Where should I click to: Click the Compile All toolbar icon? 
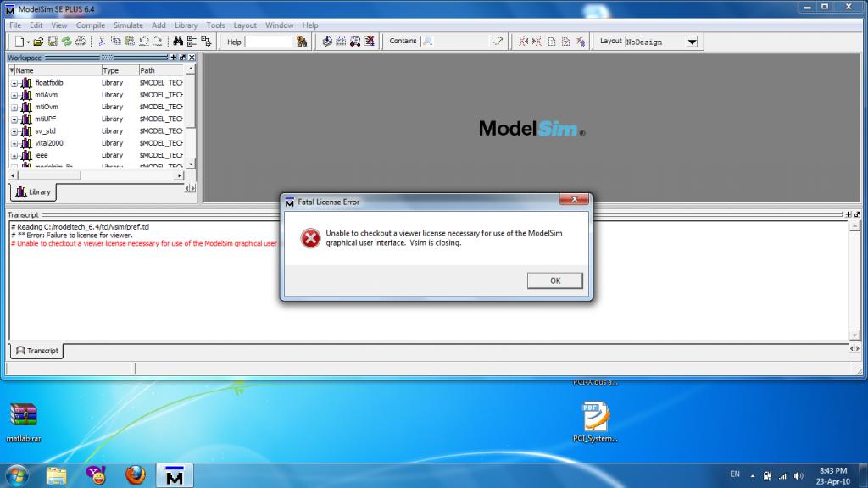point(341,42)
